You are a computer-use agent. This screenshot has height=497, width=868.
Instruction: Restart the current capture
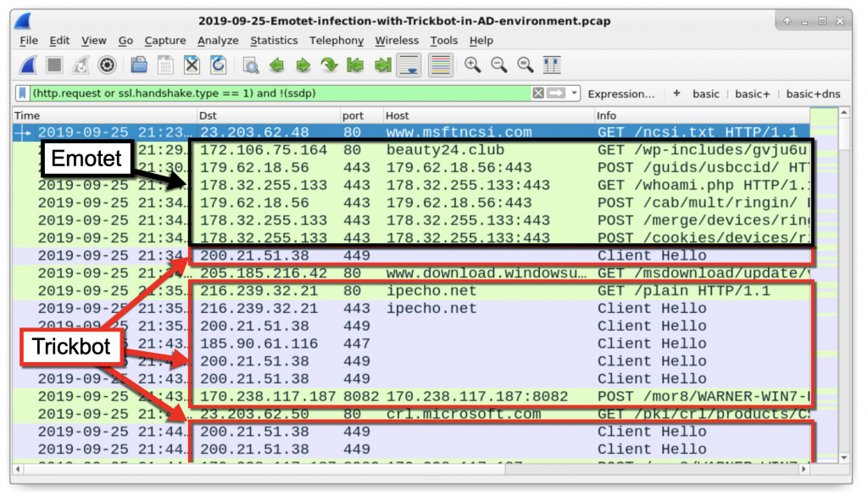(x=81, y=65)
